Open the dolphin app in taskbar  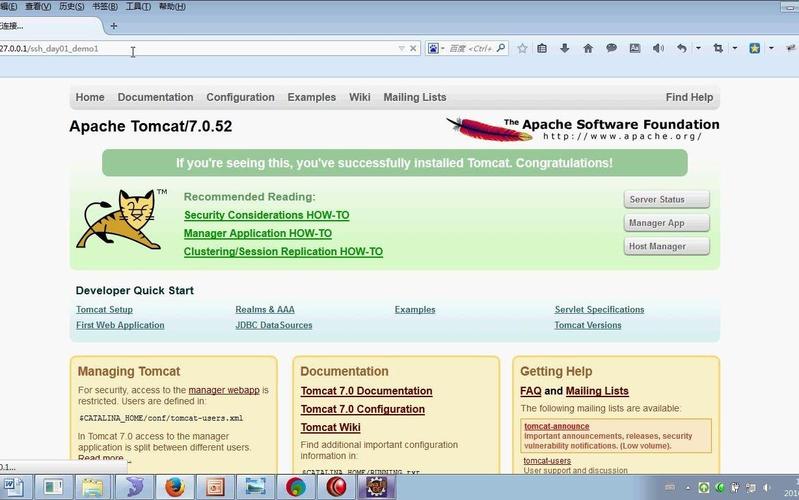click(135, 487)
